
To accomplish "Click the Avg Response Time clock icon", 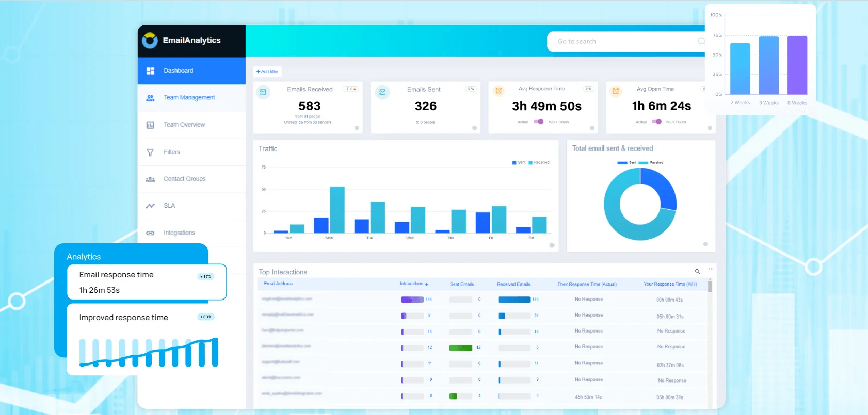I will click(499, 91).
